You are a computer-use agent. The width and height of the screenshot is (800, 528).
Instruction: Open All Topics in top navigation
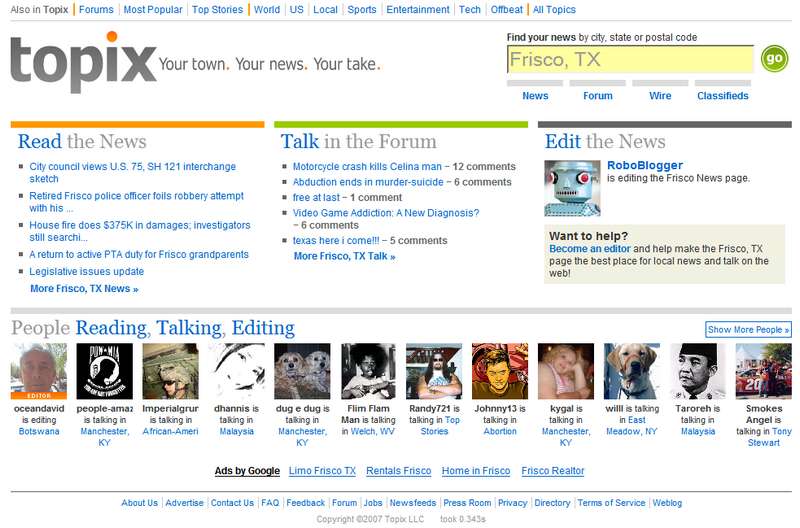click(x=554, y=9)
